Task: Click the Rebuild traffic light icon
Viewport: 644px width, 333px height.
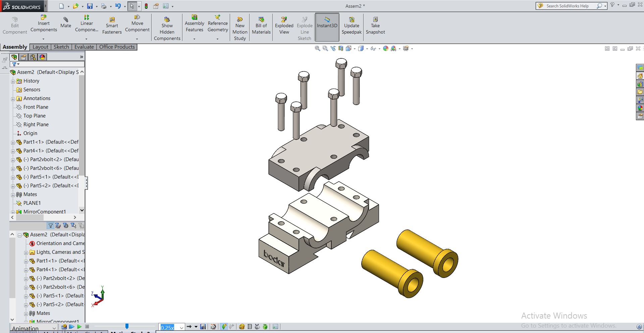Action: pos(146,6)
